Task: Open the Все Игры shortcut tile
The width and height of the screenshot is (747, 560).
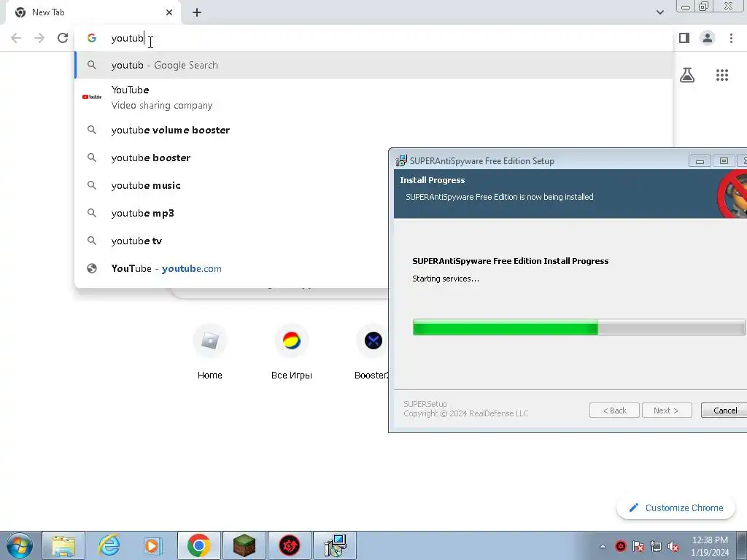Action: pyautogui.click(x=292, y=352)
